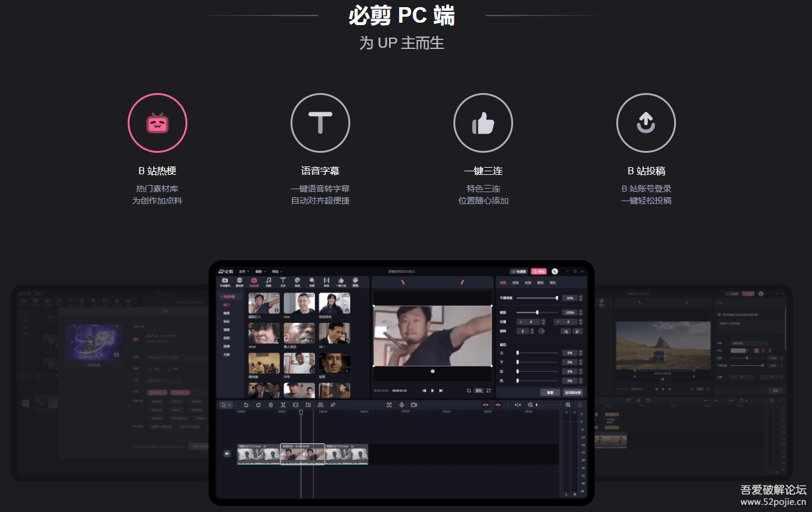This screenshot has width=812, height=512.
Task: Toggle the fullscreen preview icon
Action: 489,390
